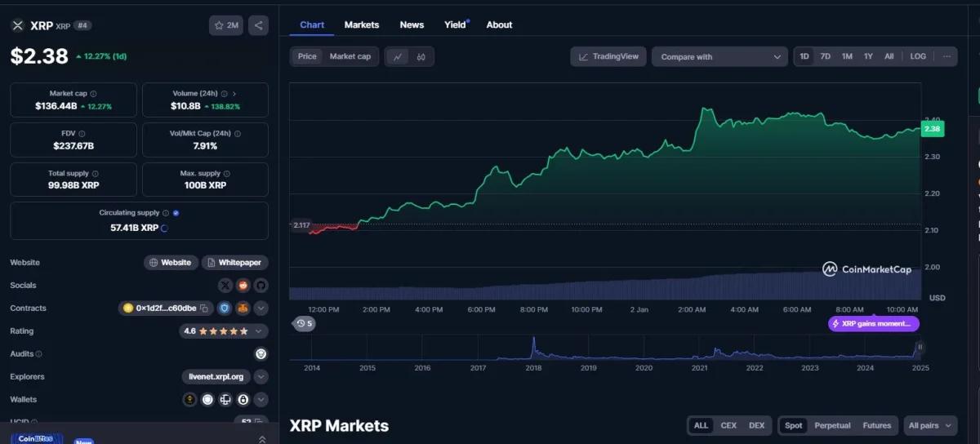Set chart range to All
The height and width of the screenshot is (444, 980).
point(889,56)
